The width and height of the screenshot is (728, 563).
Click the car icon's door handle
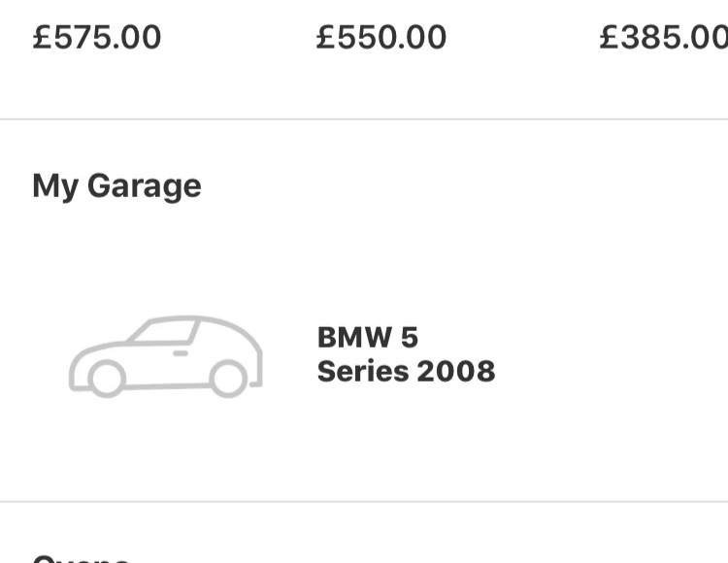[x=181, y=353]
